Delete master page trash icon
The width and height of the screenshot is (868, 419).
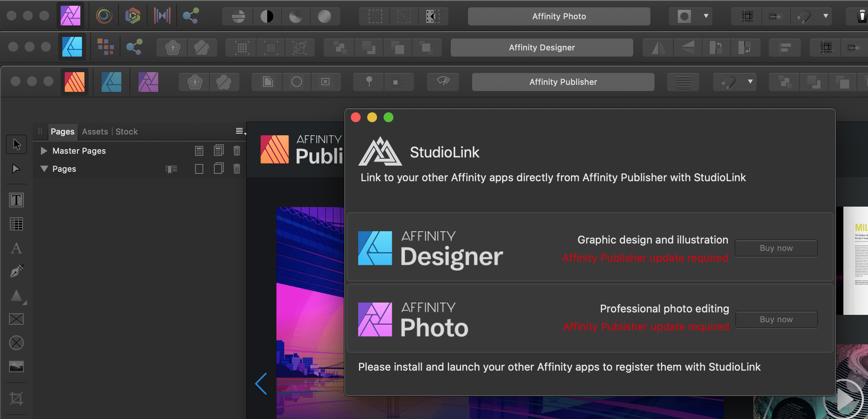tap(237, 151)
